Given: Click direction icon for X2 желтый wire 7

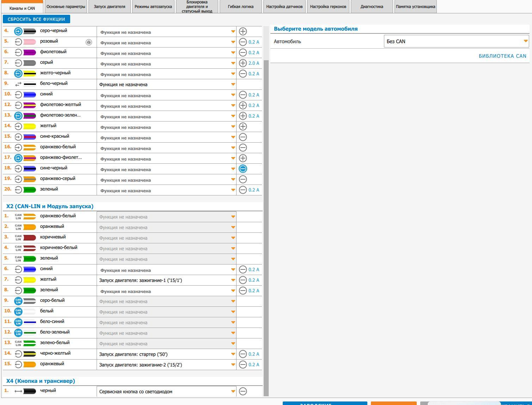Looking at the screenshot, I should pyautogui.click(x=18, y=280).
